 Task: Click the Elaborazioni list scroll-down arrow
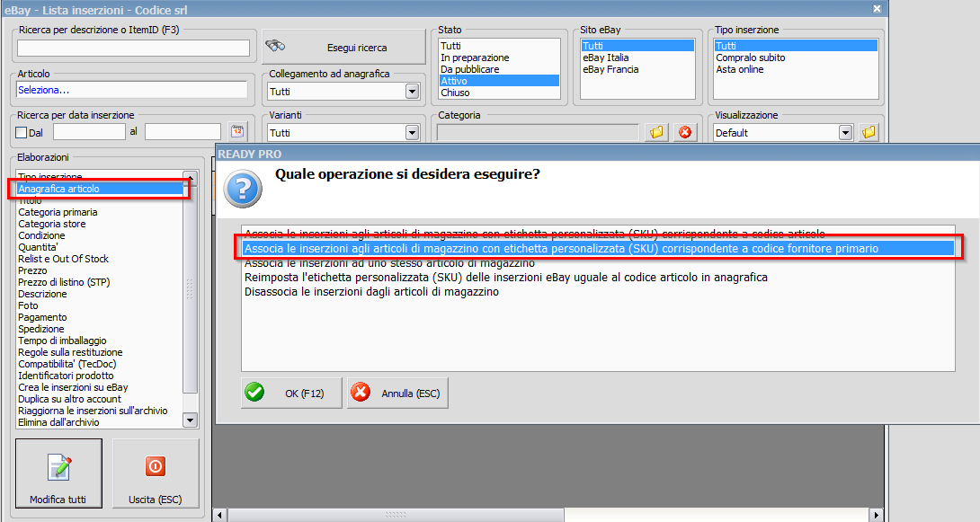[191, 420]
